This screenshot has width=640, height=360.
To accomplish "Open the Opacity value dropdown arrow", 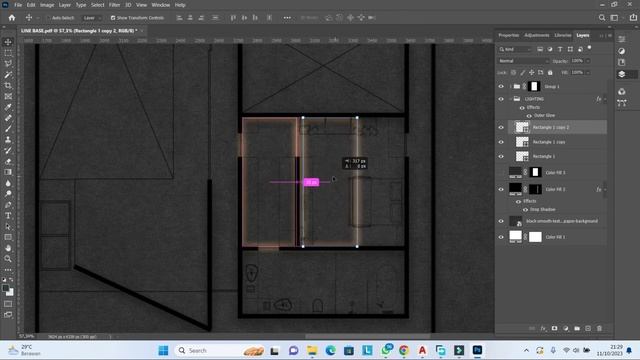I will pos(588,61).
